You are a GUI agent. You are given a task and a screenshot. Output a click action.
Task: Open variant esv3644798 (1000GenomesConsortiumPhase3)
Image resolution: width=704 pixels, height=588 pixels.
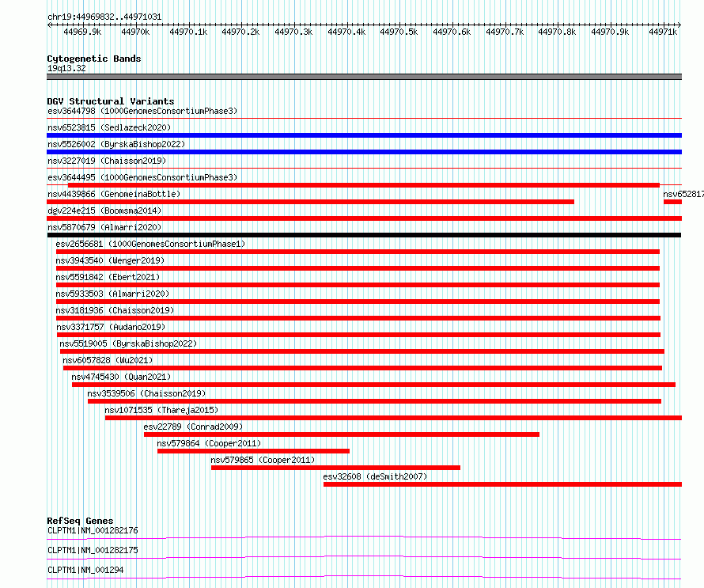pos(142,111)
